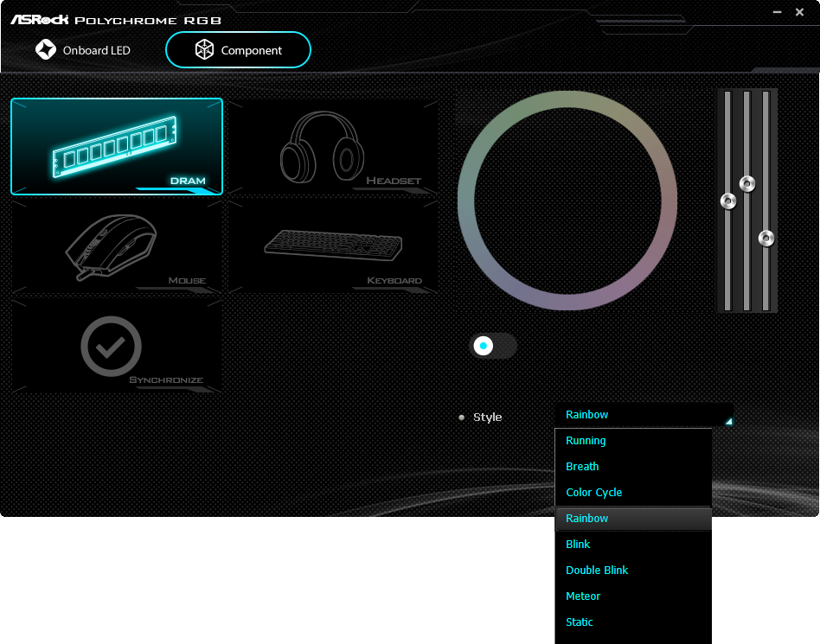Click the Synchronize checkmark tile

[117, 346]
